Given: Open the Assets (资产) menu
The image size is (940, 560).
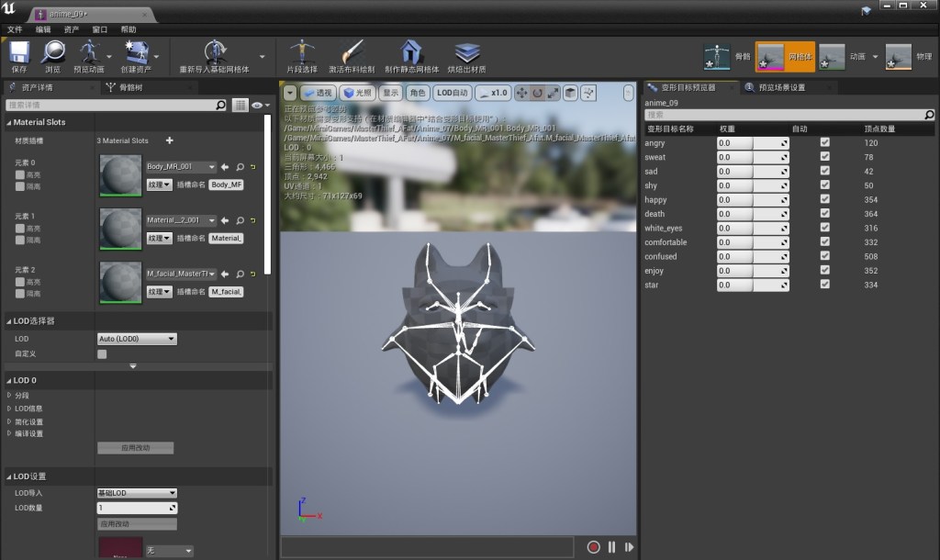Looking at the screenshot, I should [x=71, y=29].
